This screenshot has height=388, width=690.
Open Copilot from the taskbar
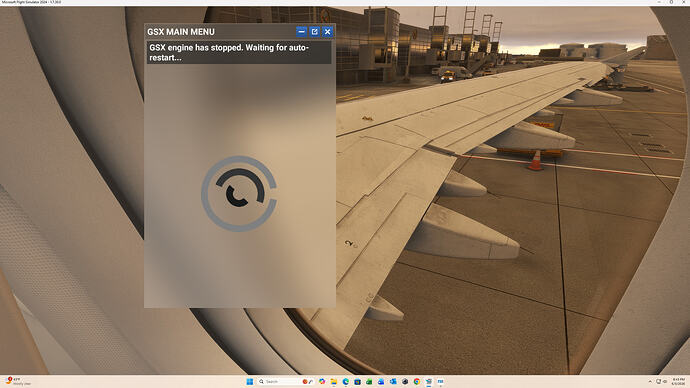tap(322, 381)
